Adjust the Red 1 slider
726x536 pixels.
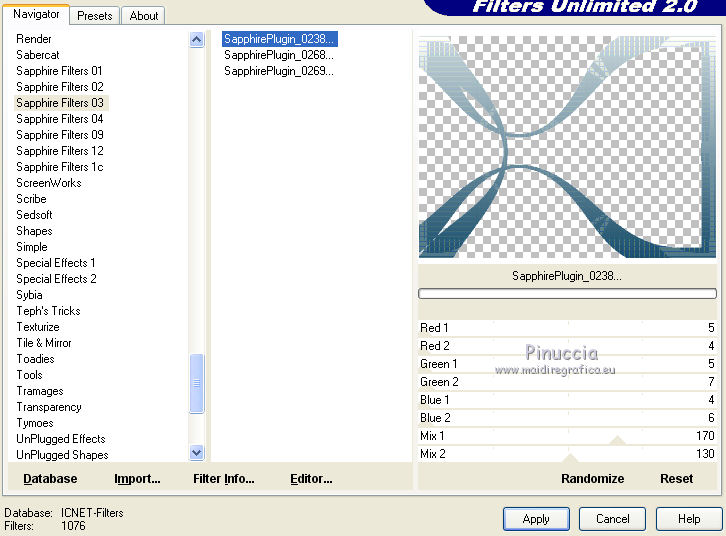coord(567,328)
